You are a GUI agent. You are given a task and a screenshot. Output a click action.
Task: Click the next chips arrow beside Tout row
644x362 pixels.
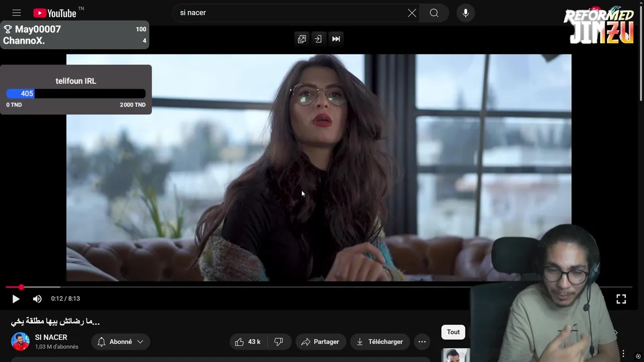tap(615, 332)
